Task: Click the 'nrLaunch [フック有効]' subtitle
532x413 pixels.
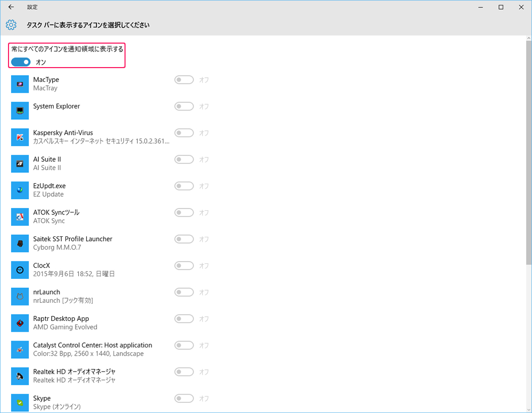Action: (63, 301)
